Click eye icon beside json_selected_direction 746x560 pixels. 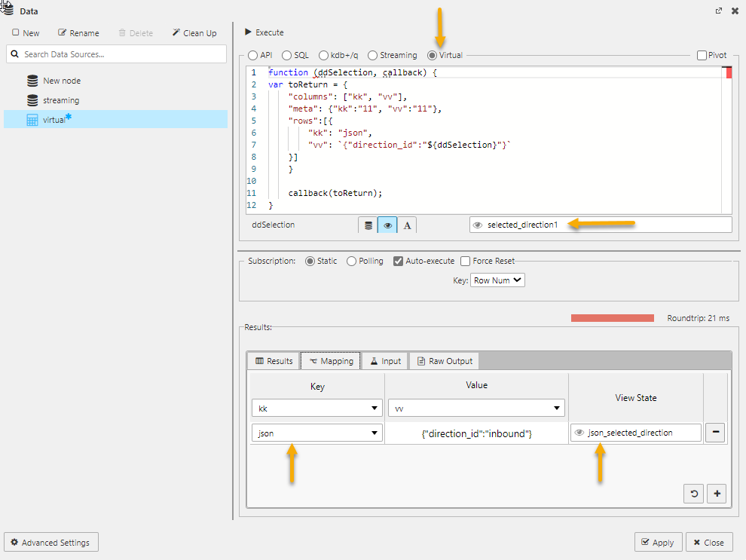pos(579,433)
